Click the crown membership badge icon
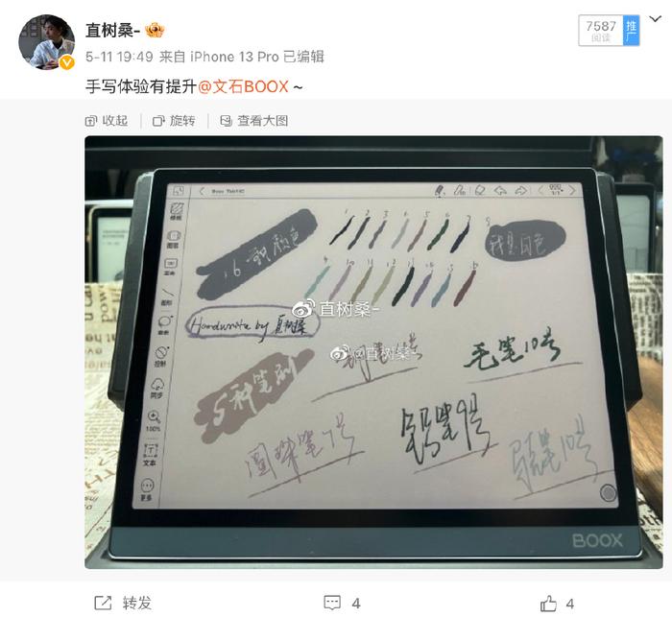 point(155,30)
